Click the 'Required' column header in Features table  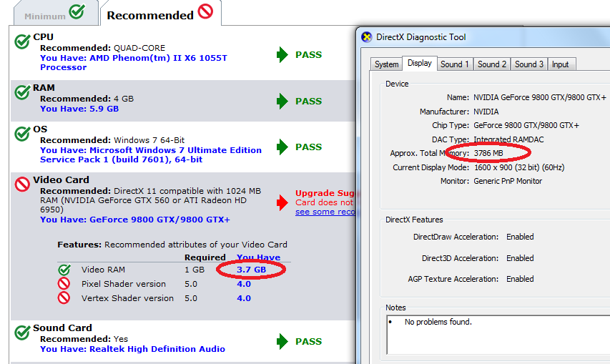point(205,257)
